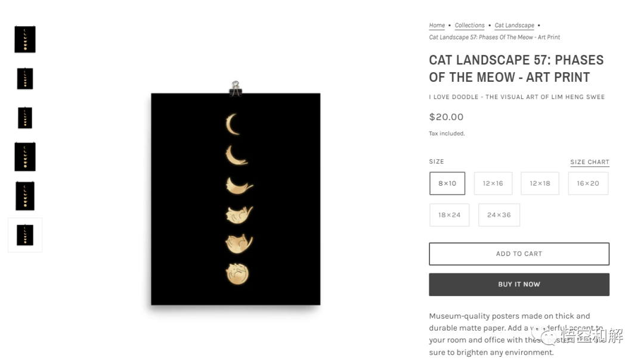Open Cat Landscape breadcrumb link

[514, 25]
